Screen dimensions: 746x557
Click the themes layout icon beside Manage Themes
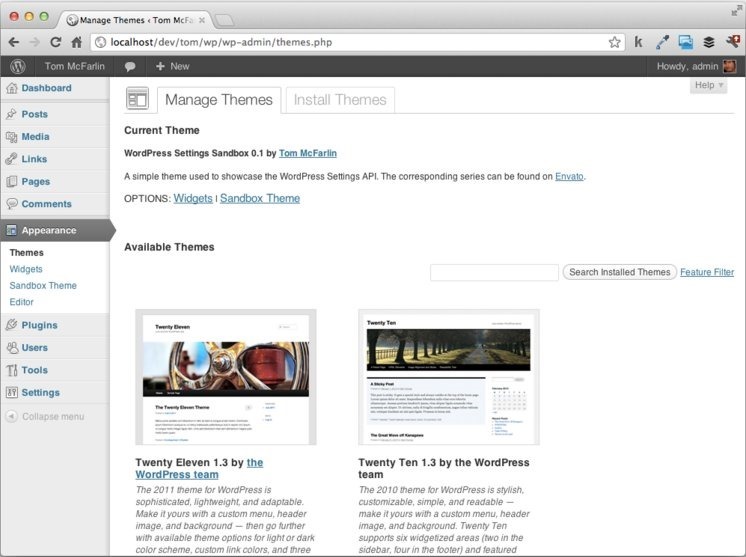[137, 99]
